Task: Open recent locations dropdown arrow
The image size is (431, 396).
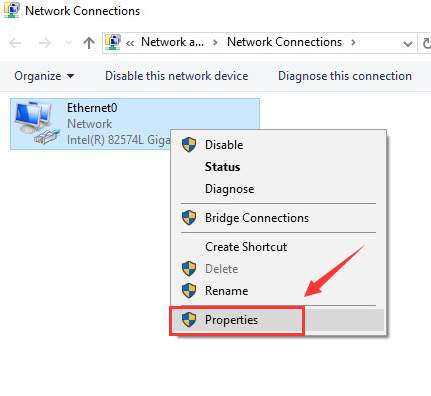Action: [68, 43]
